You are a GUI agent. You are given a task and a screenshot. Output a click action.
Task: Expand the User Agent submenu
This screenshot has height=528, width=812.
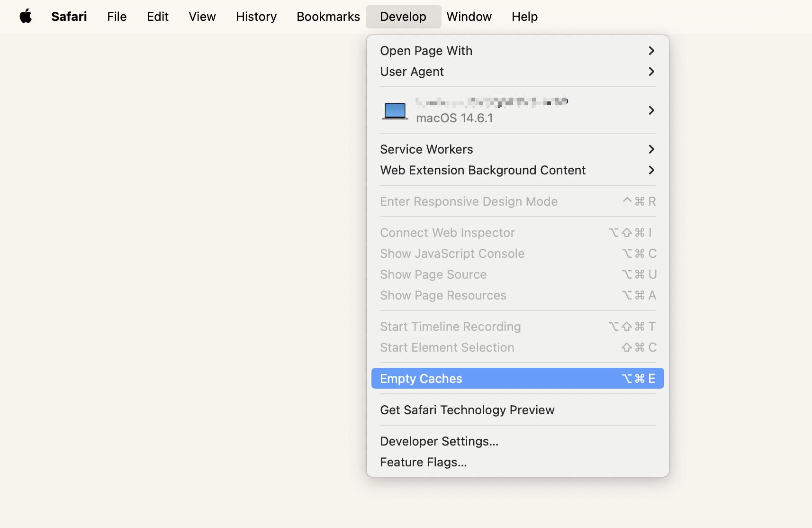point(518,72)
